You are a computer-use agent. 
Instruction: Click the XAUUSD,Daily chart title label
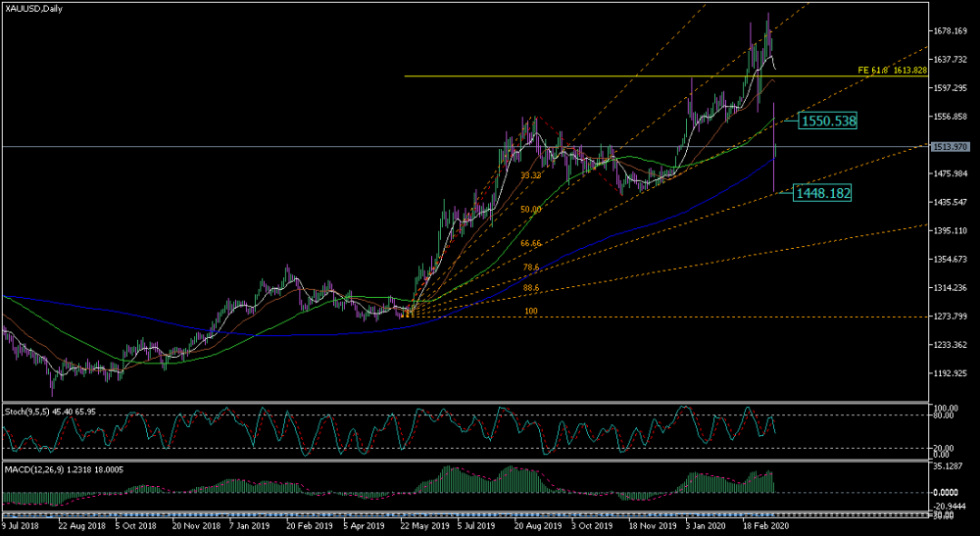point(33,9)
